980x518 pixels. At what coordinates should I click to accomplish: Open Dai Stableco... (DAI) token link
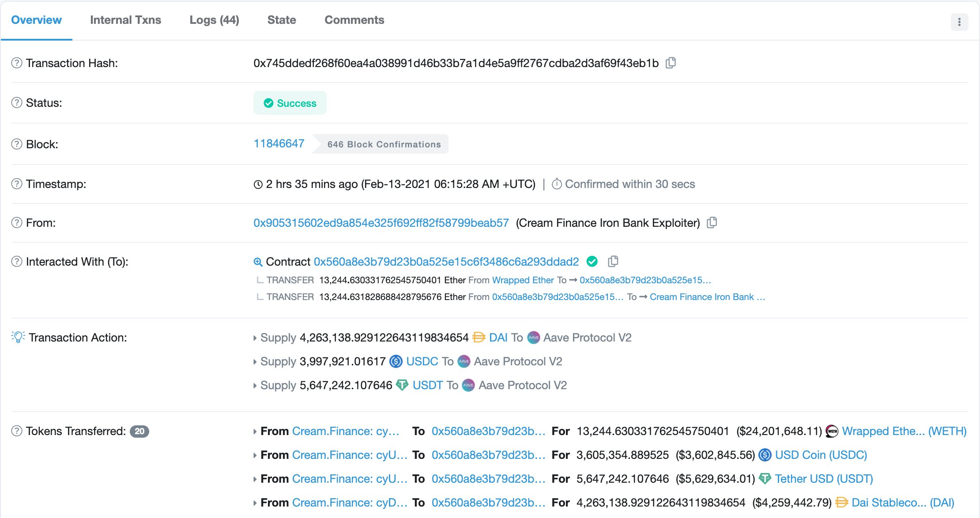(903, 503)
